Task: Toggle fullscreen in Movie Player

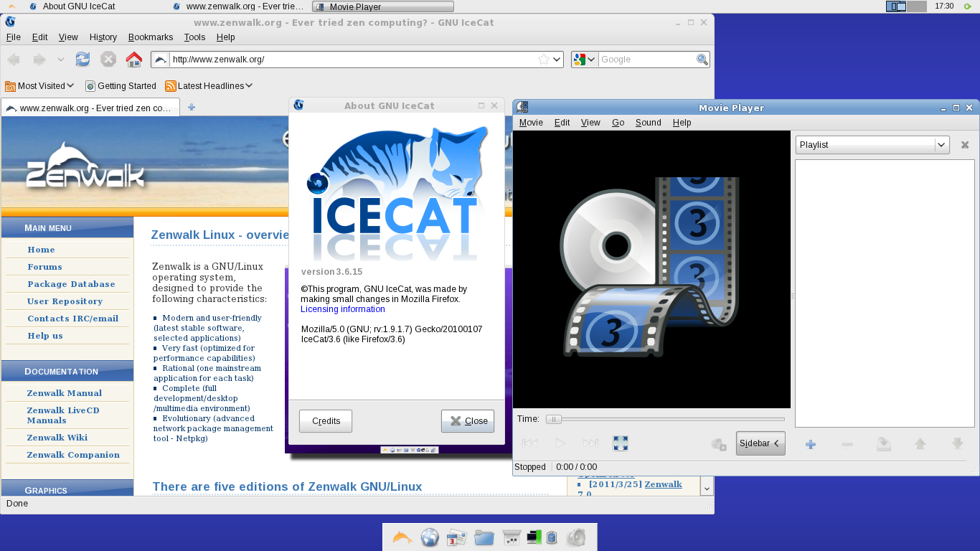Action: (621, 443)
